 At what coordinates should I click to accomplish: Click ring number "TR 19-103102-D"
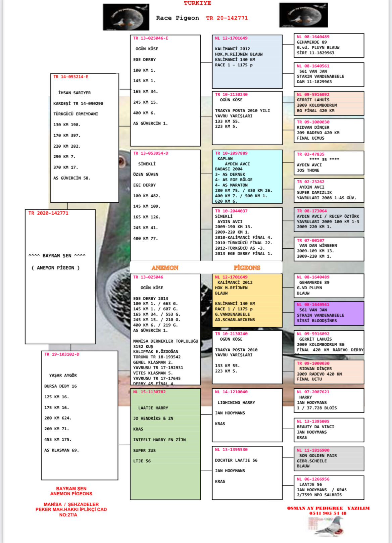point(62,354)
